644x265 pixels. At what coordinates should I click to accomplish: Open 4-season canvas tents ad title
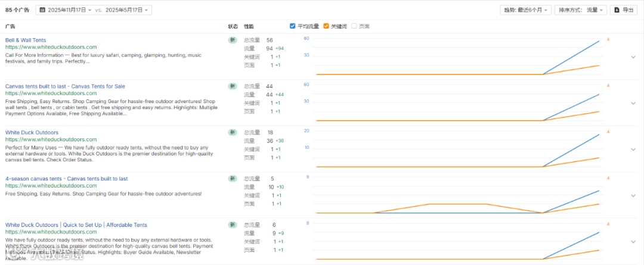click(x=67, y=179)
